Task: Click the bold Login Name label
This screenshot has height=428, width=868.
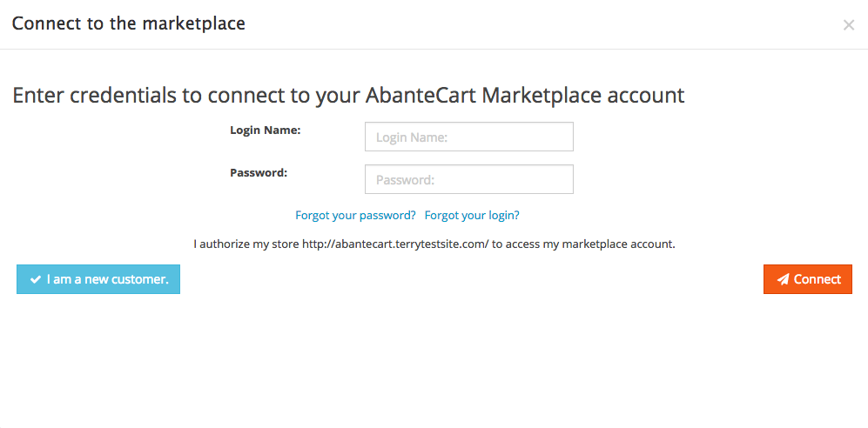Action: (x=265, y=130)
